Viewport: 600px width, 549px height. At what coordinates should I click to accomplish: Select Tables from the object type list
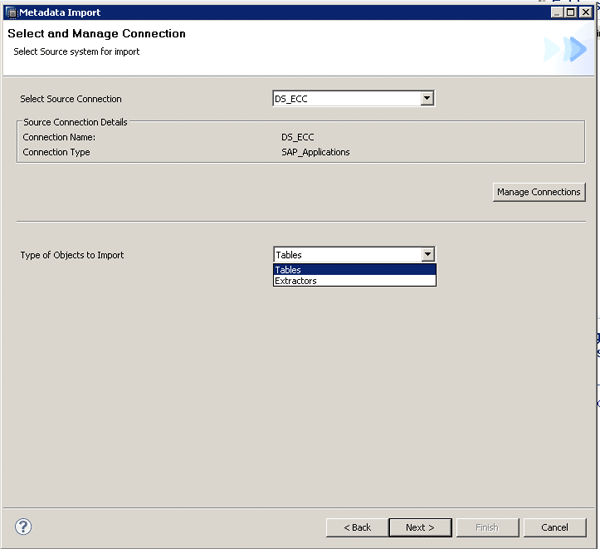pyautogui.click(x=354, y=270)
